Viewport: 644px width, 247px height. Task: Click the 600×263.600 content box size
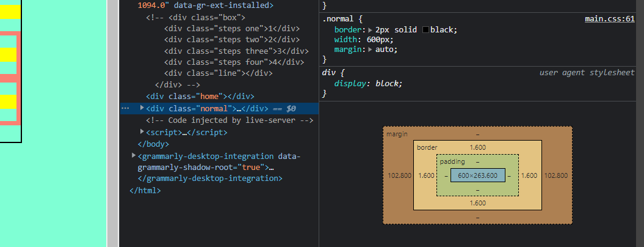(x=478, y=175)
